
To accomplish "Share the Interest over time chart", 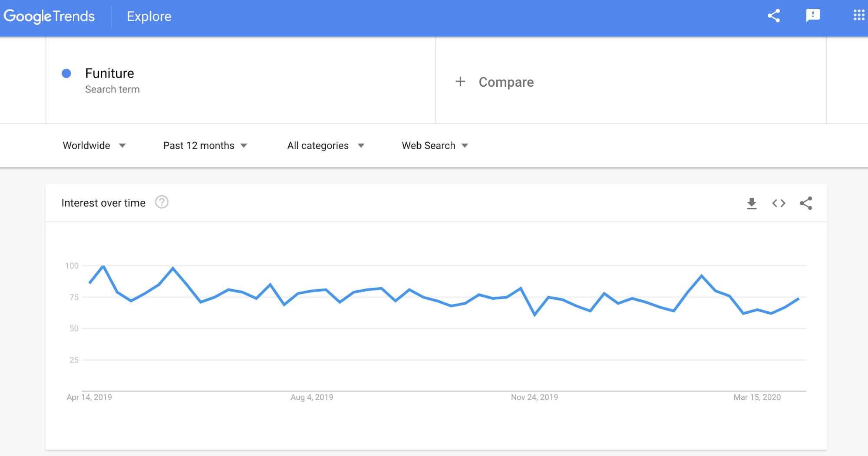I will click(806, 203).
